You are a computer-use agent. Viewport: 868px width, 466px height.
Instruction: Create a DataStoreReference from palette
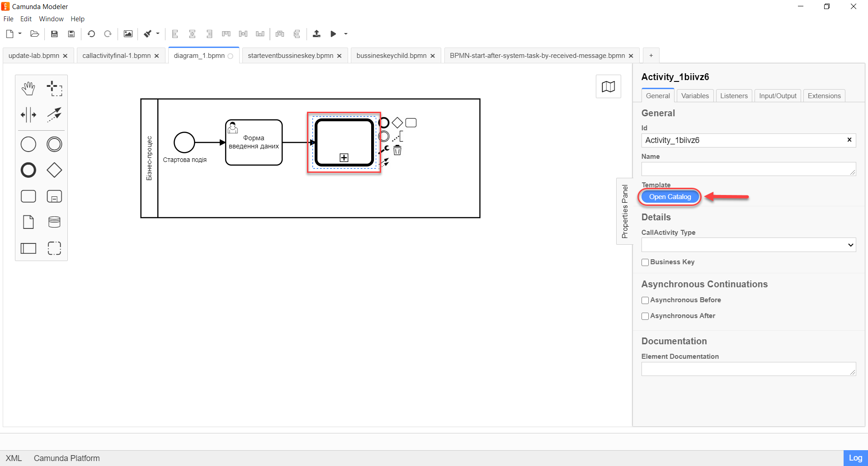coord(54,222)
